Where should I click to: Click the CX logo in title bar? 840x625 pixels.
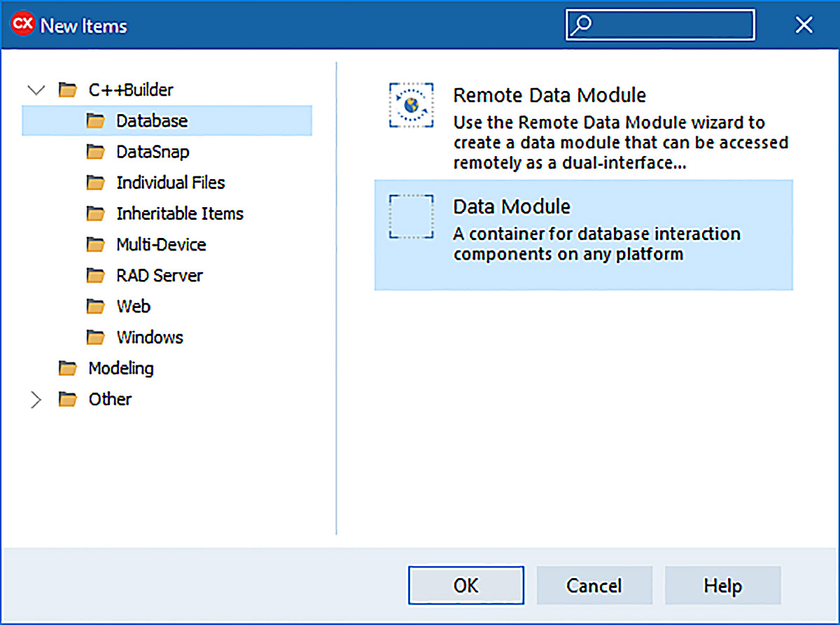click(22, 25)
